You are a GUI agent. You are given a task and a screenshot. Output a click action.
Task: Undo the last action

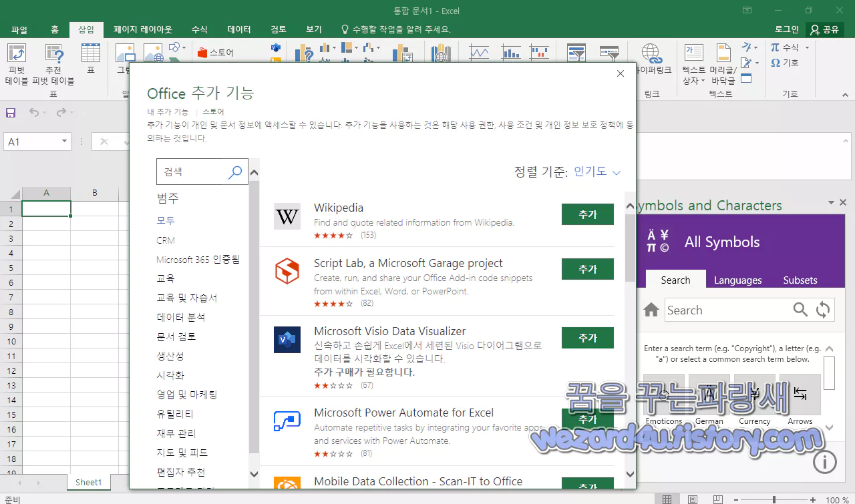point(33,113)
